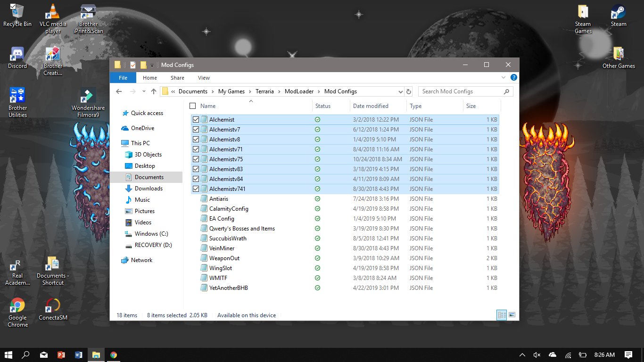Launch Google Chrome desktop shortcut
644x362 pixels.
coord(17,312)
